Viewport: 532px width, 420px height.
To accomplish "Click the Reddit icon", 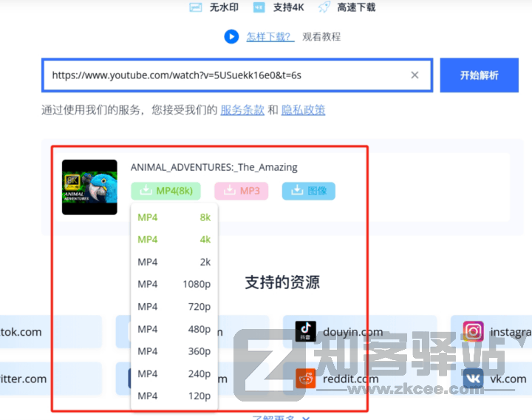I will [x=305, y=379].
